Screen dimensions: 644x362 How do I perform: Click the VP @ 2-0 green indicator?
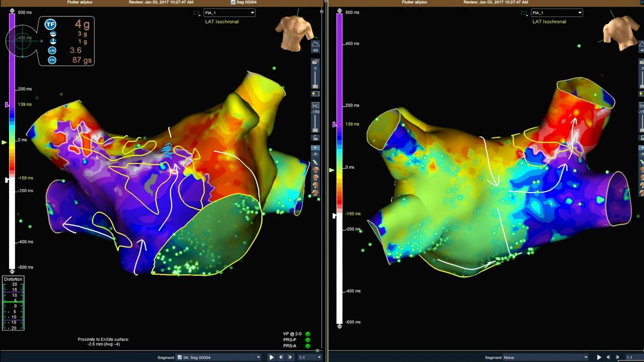307,334
